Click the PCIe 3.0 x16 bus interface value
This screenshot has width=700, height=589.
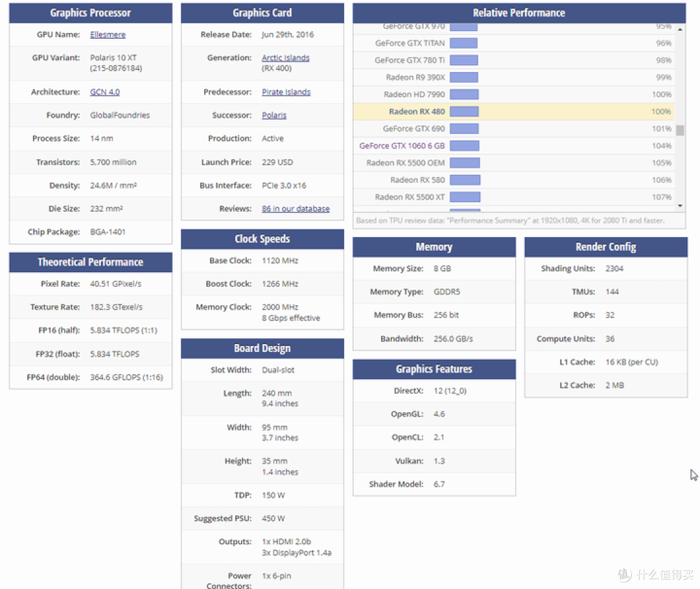[285, 185]
